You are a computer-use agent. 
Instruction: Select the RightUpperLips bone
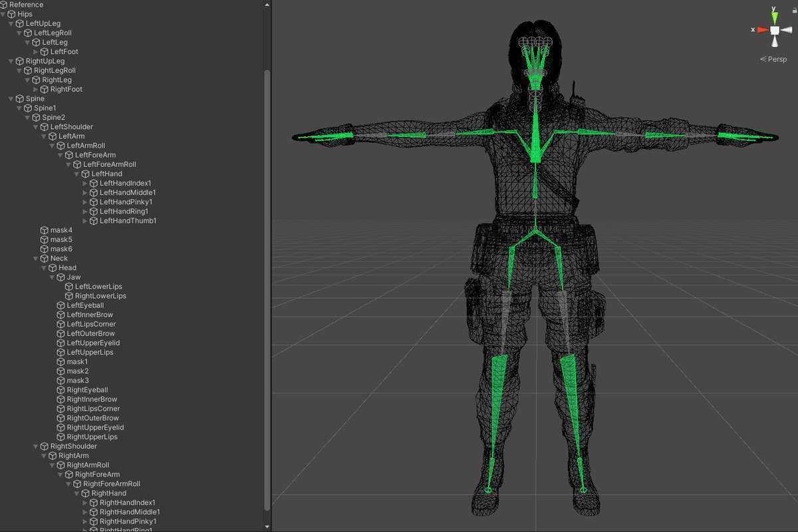pyautogui.click(x=92, y=437)
